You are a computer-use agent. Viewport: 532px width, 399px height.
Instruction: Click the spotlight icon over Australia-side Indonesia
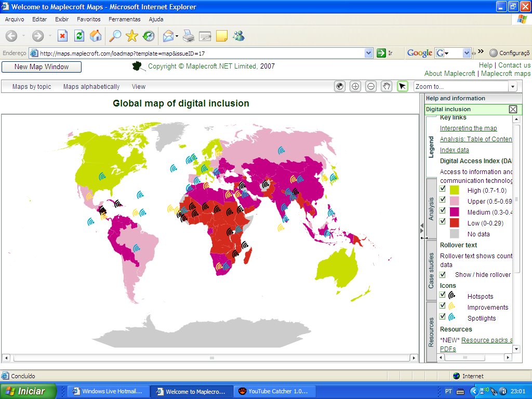pyautogui.click(x=327, y=233)
